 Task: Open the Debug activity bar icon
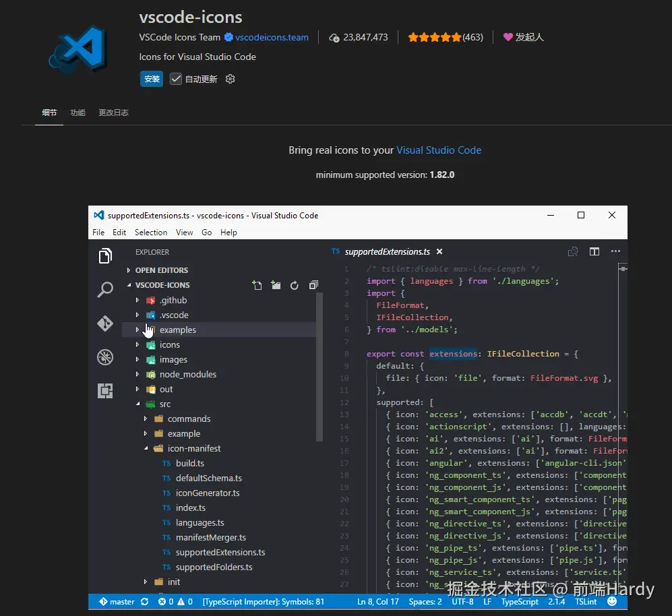coord(105,357)
